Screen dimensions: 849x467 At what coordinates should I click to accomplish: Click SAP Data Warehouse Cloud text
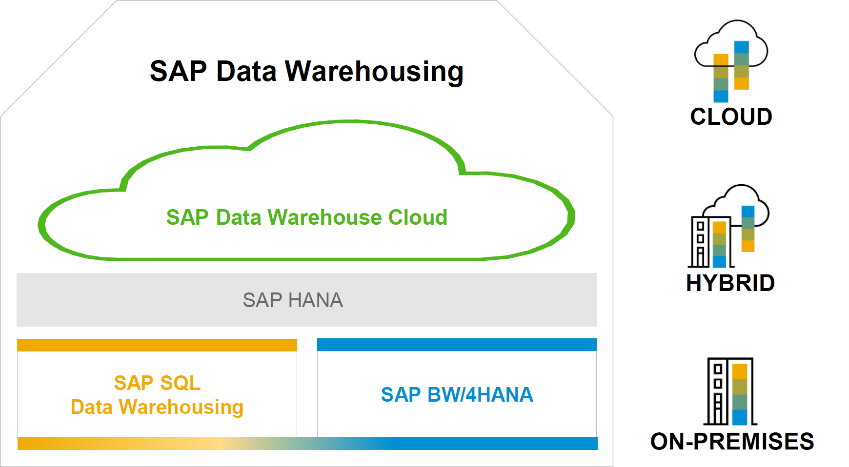tap(306, 217)
